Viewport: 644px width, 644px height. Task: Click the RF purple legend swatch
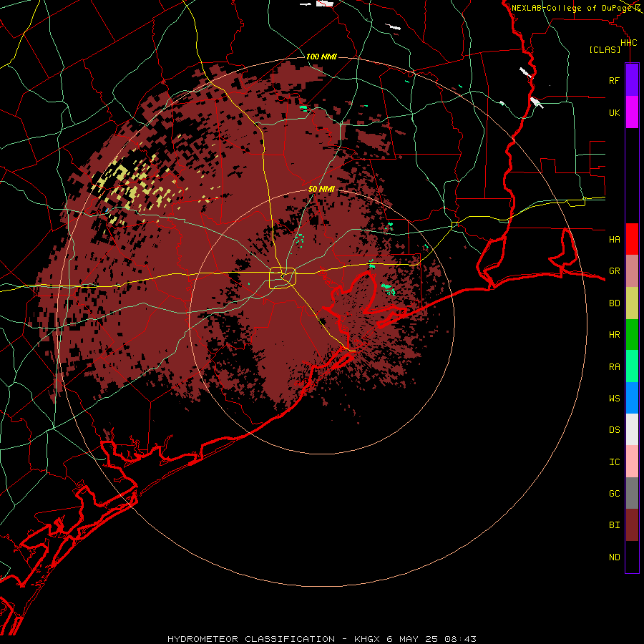[632, 80]
